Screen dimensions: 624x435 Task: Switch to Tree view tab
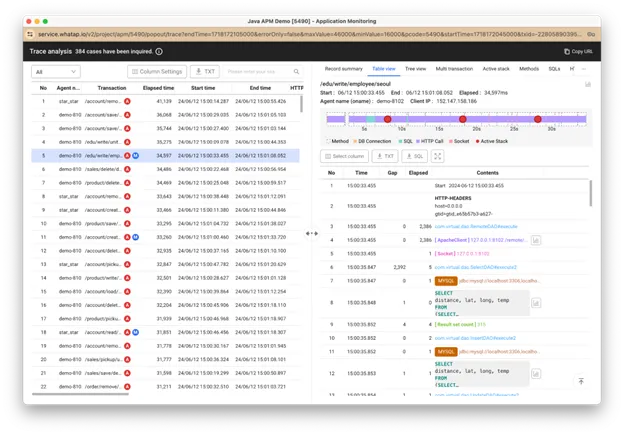pyautogui.click(x=415, y=69)
